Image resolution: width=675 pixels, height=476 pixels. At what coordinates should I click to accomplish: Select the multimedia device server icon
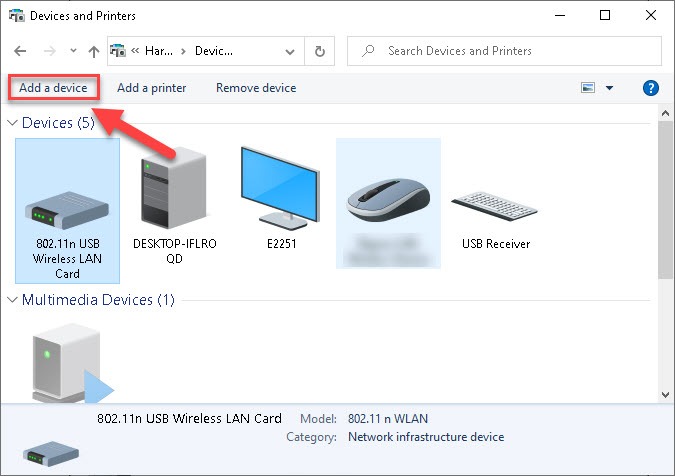pyautogui.click(x=71, y=364)
